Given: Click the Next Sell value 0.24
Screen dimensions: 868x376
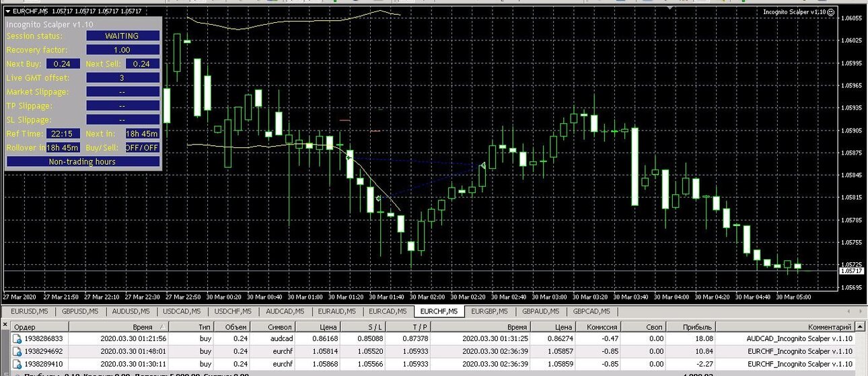Looking at the screenshot, I should 142,64.
